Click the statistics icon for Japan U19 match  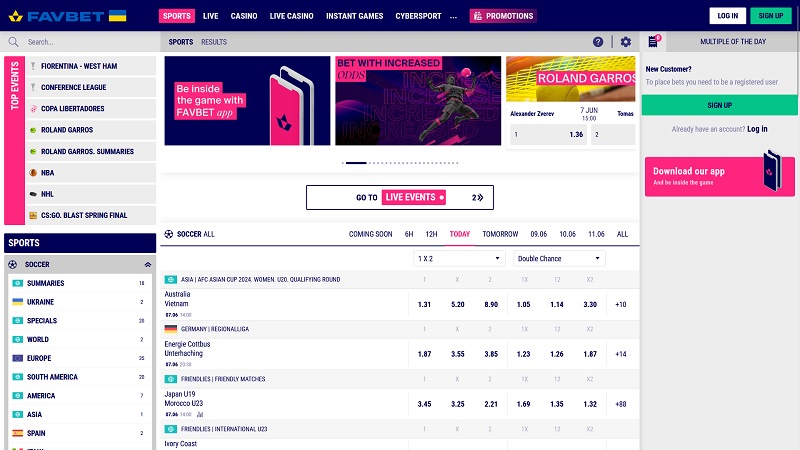click(200, 414)
